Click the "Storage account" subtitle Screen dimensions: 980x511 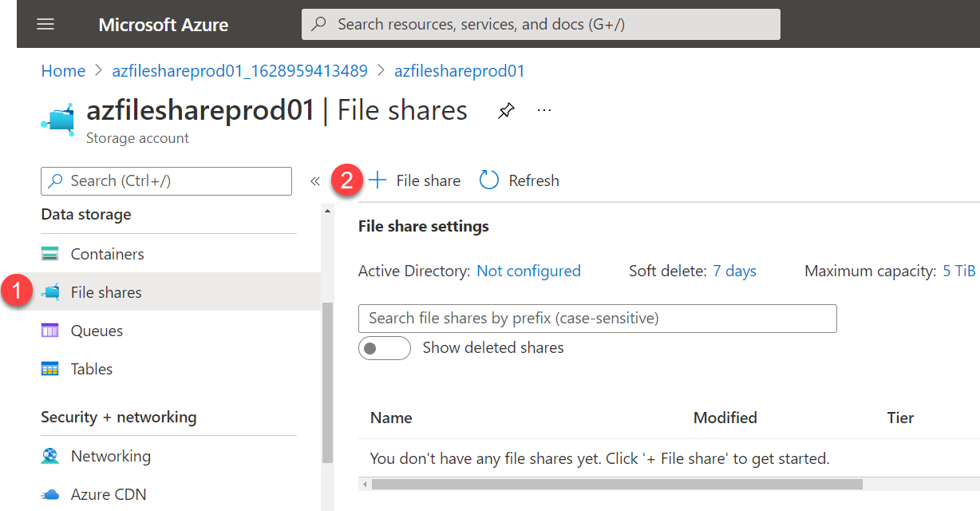(x=137, y=138)
